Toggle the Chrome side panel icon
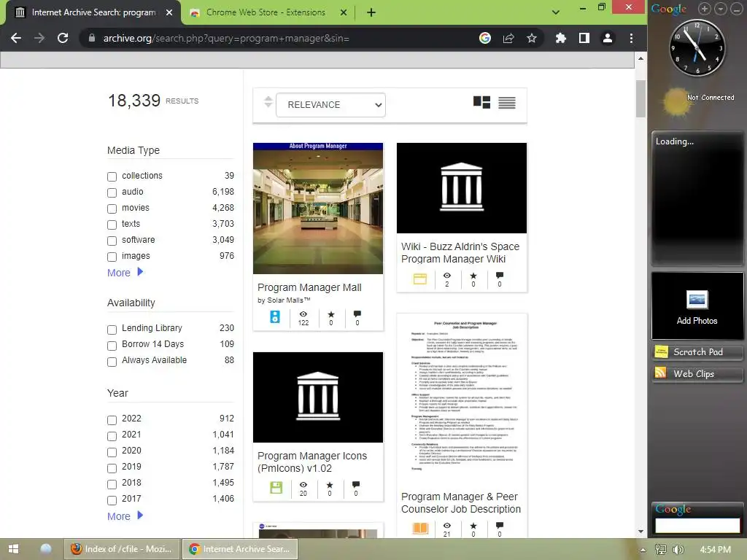This screenshot has width=747, height=560. [x=584, y=38]
